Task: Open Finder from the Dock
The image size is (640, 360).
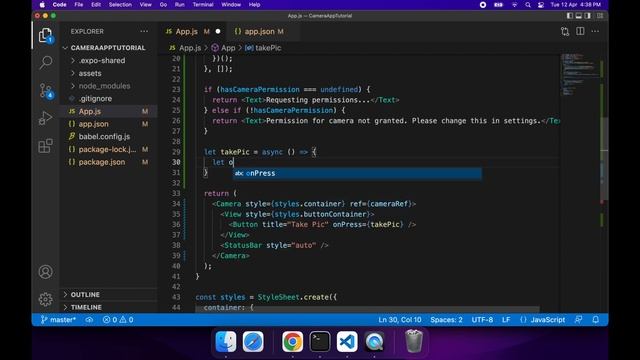Action: (226, 341)
